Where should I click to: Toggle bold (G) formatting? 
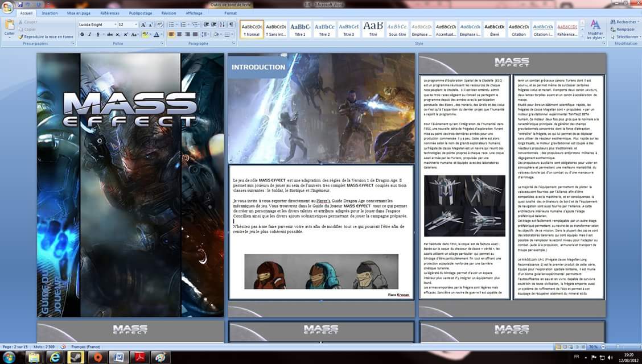[x=82, y=34]
